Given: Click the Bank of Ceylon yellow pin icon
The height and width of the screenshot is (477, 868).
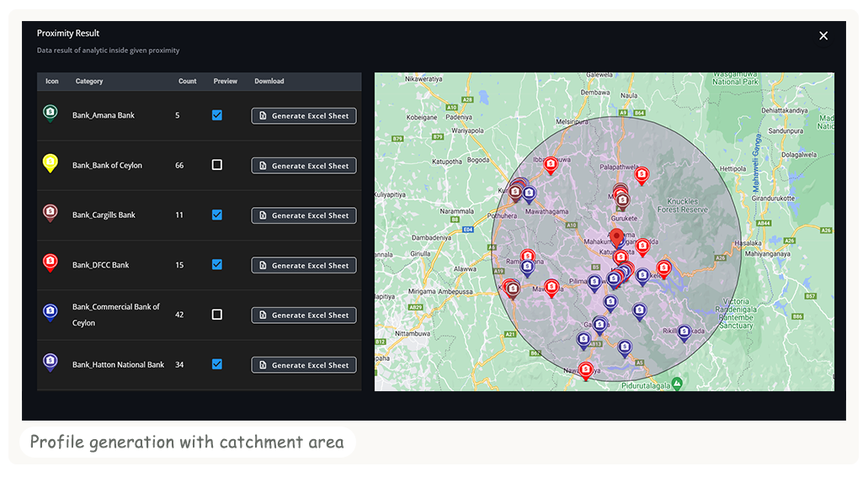Looking at the screenshot, I should (51, 164).
